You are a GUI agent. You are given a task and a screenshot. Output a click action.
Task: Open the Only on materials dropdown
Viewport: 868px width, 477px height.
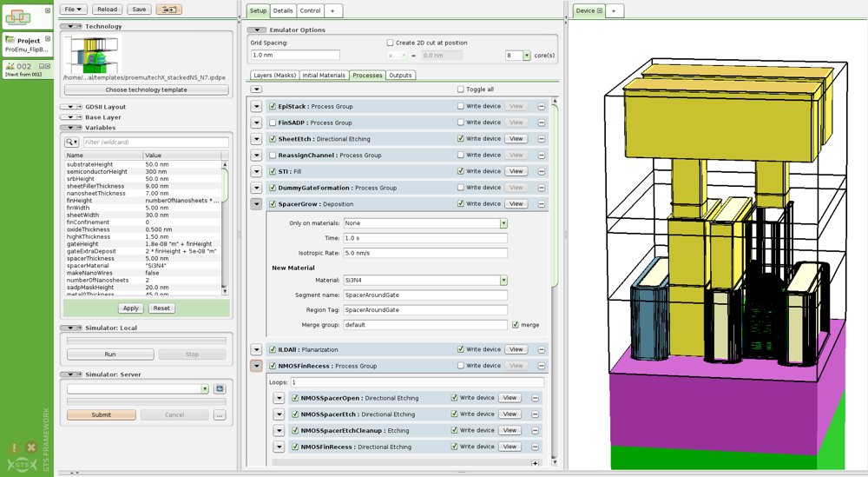pos(503,223)
